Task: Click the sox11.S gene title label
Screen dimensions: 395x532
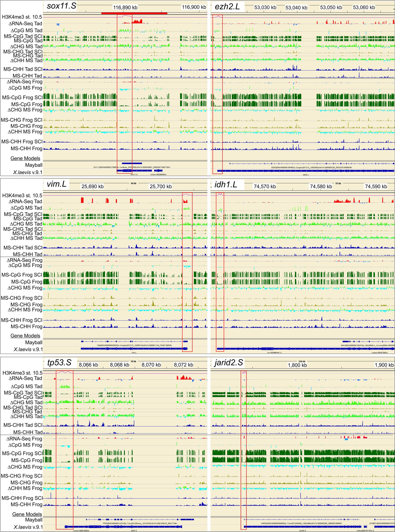Action: pyautogui.click(x=61, y=6)
